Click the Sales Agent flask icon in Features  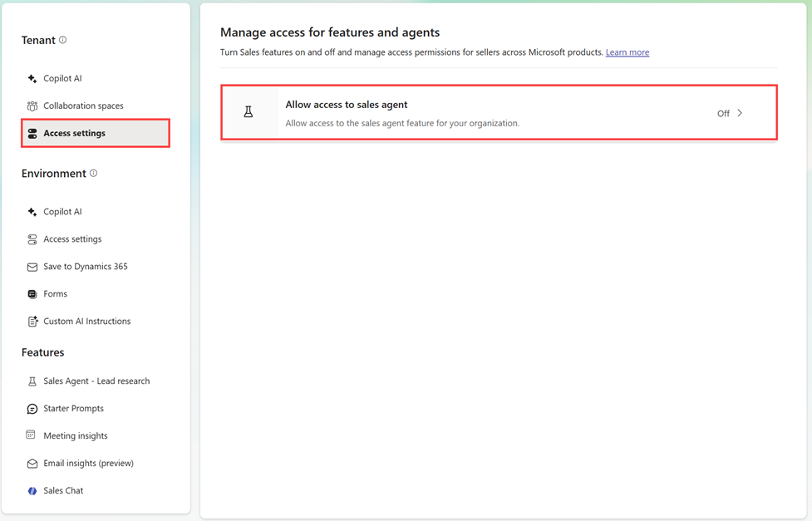32,381
